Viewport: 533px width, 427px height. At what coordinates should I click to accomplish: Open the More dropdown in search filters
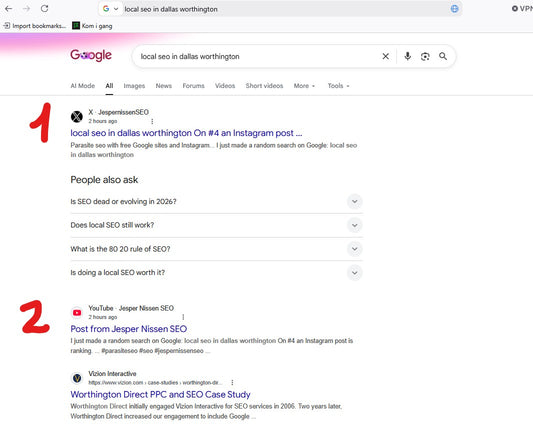pyautogui.click(x=304, y=86)
